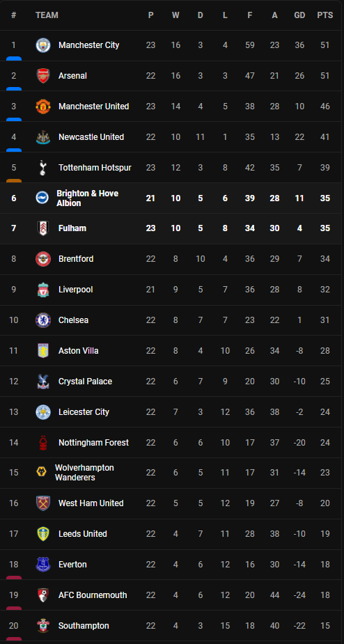Image resolution: width=344 pixels, height=644 pixels.
Task: Open the Leicester City team name link
Action: click(84, 412)
